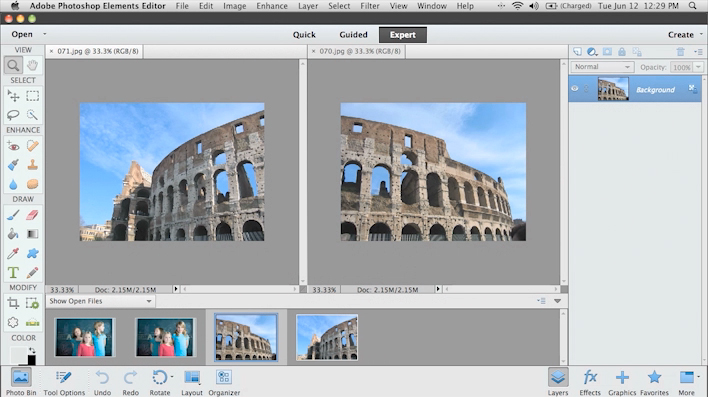708x397 pixels.
Task: Toggle the Photo Bin panel
Action: click(21, 382)
